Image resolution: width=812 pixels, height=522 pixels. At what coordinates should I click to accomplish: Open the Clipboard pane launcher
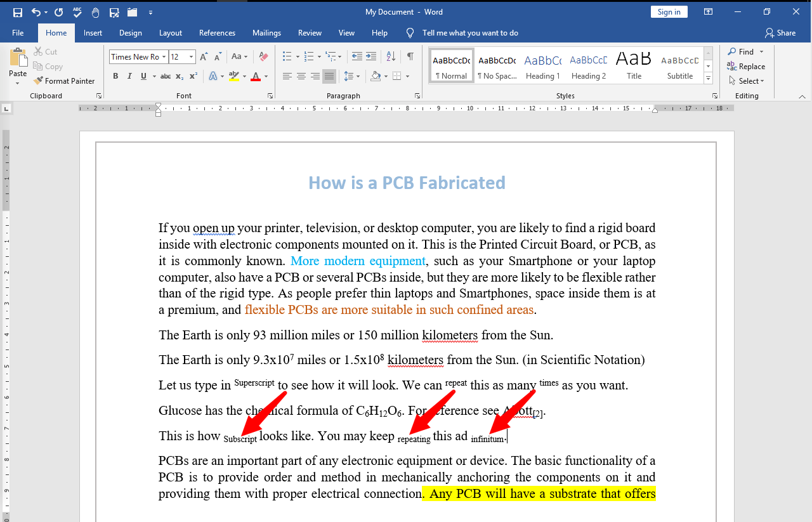tap(99, 96)
